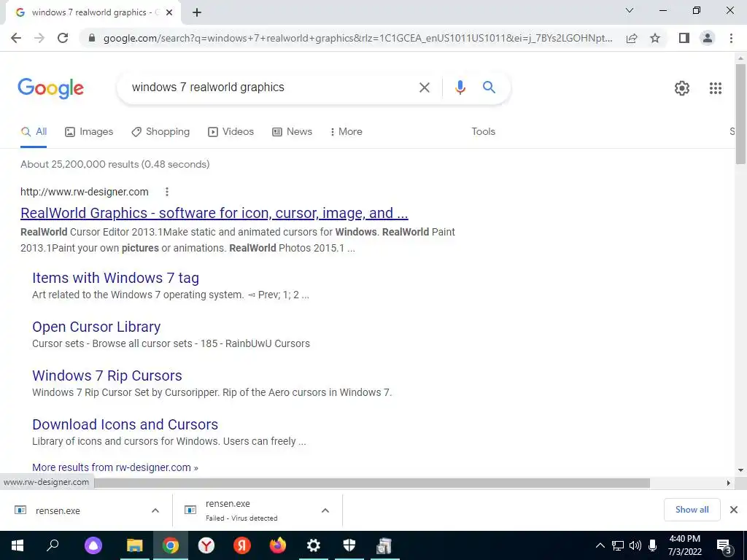Open Yandex Browser from the taskbar
Image resolution: width=747 pixels, height=560 pixels.
pyautogui.click(x=206, y=545)
